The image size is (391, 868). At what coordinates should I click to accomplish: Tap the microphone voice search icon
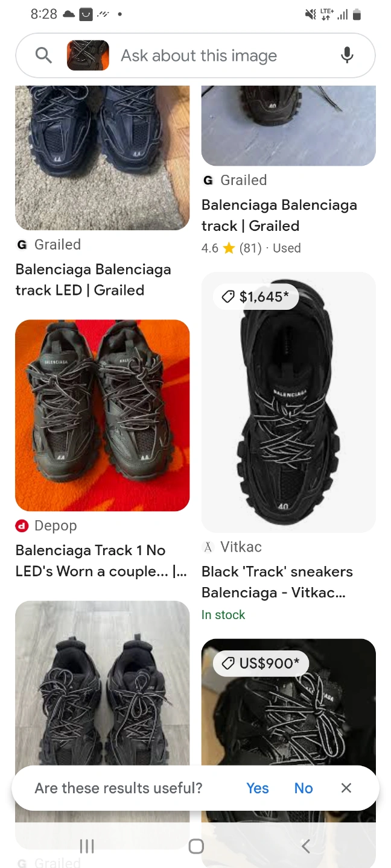pyautogui.click(x=347, y=55)
